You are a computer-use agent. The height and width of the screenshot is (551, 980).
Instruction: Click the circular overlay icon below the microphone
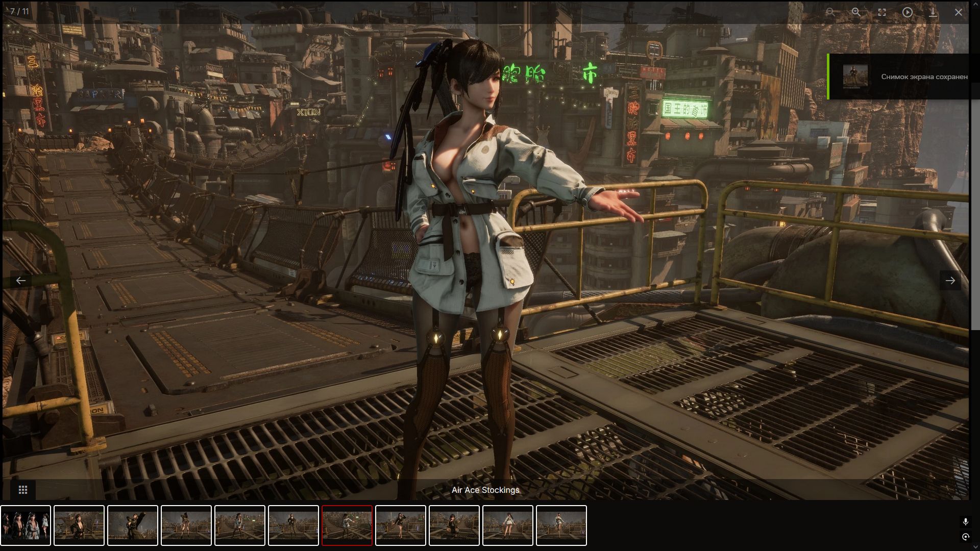[x=965, y=537]
